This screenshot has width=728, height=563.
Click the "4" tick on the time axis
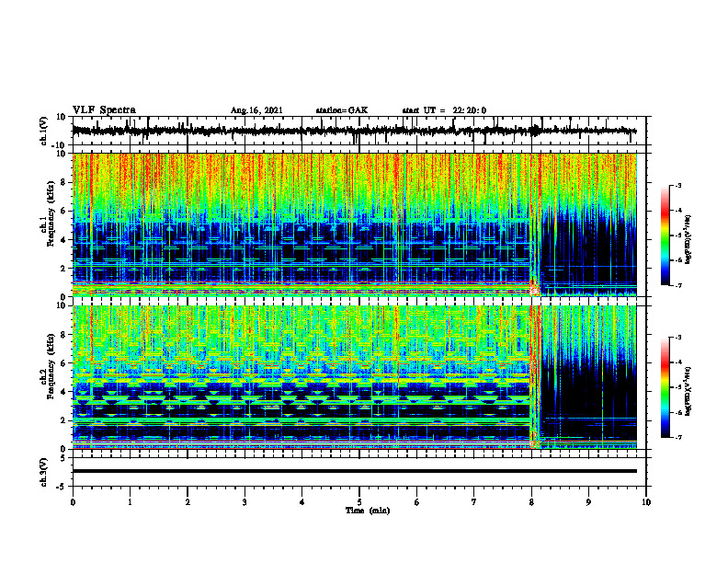click(x=302, y=502)
